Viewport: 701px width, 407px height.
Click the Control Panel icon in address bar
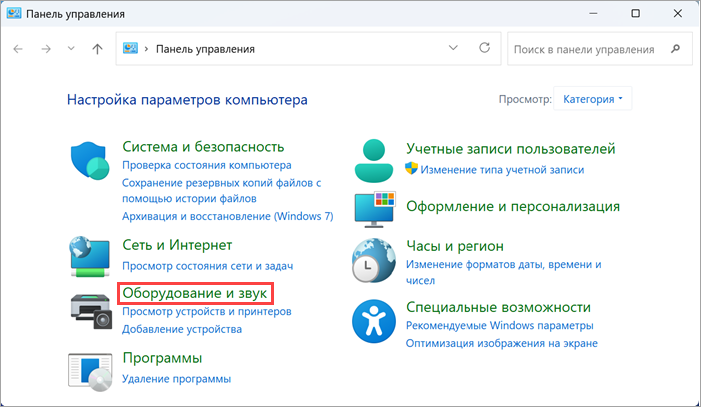(131, 48)
